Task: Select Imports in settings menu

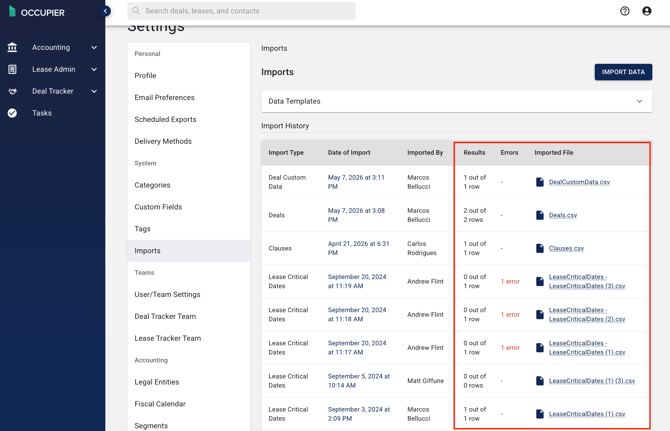Action: [188, 251]
